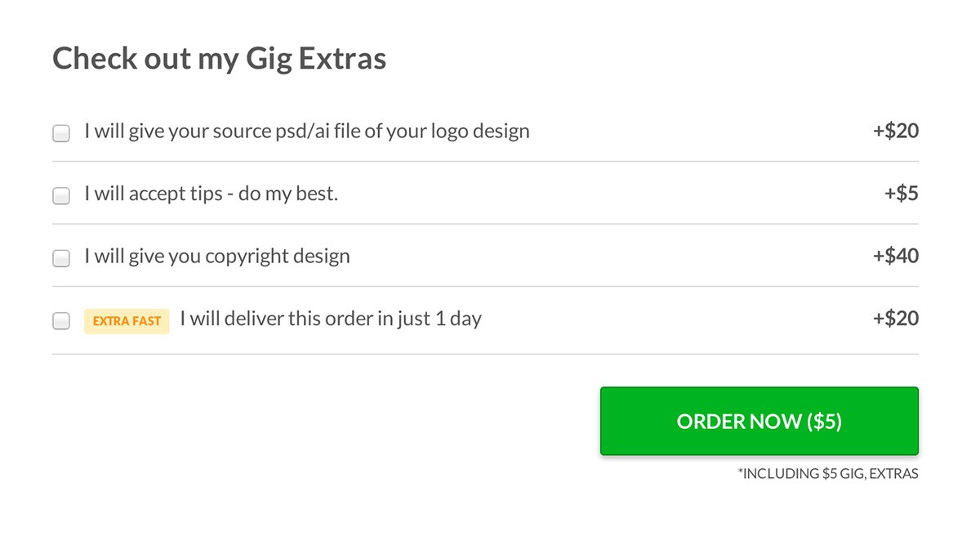980x541 pixels.
Task: Click the +$20 price on the extra fast row
Action: click(895, 318)
